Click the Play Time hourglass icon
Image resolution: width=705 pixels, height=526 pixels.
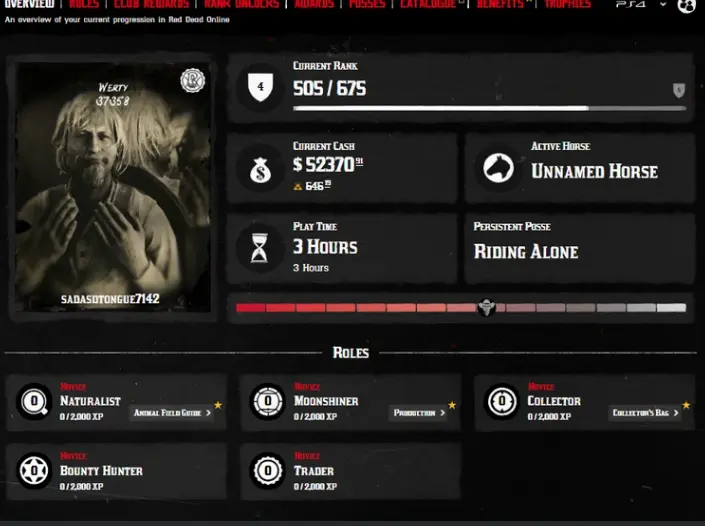pyautogui.click(x=259, y=248)
